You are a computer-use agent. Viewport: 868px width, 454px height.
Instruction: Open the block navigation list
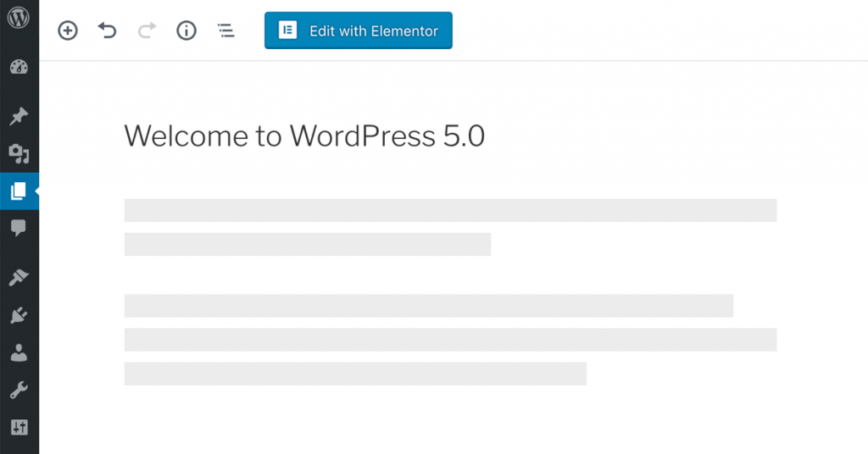click(x=225, y=31)
